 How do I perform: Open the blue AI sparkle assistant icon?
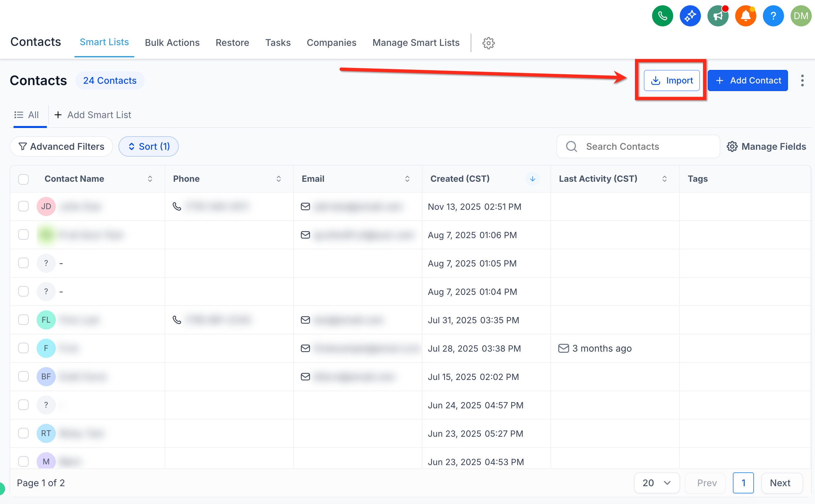click(x=690, y=16)
